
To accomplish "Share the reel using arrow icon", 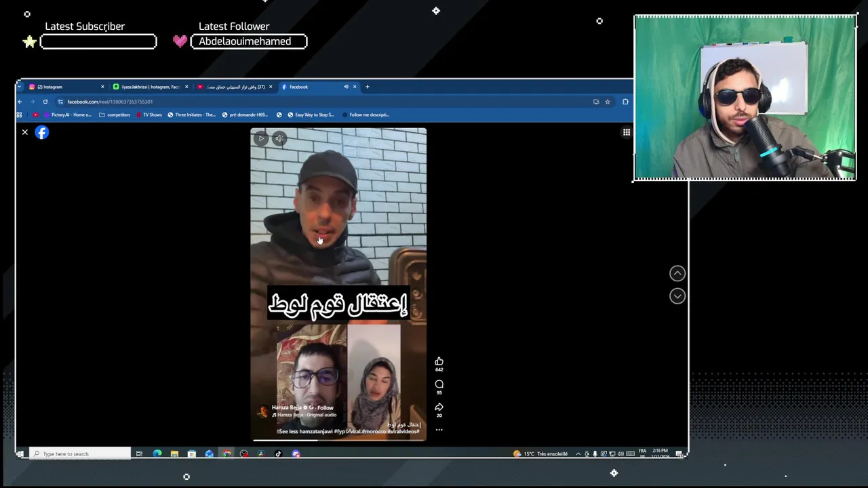I will tap(439, 407).
